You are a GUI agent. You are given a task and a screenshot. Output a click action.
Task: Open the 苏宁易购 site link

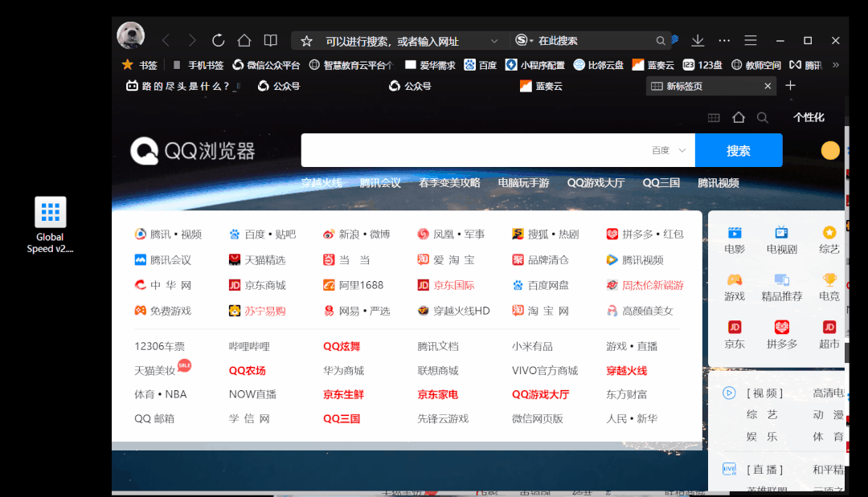(x=257, y=311)
